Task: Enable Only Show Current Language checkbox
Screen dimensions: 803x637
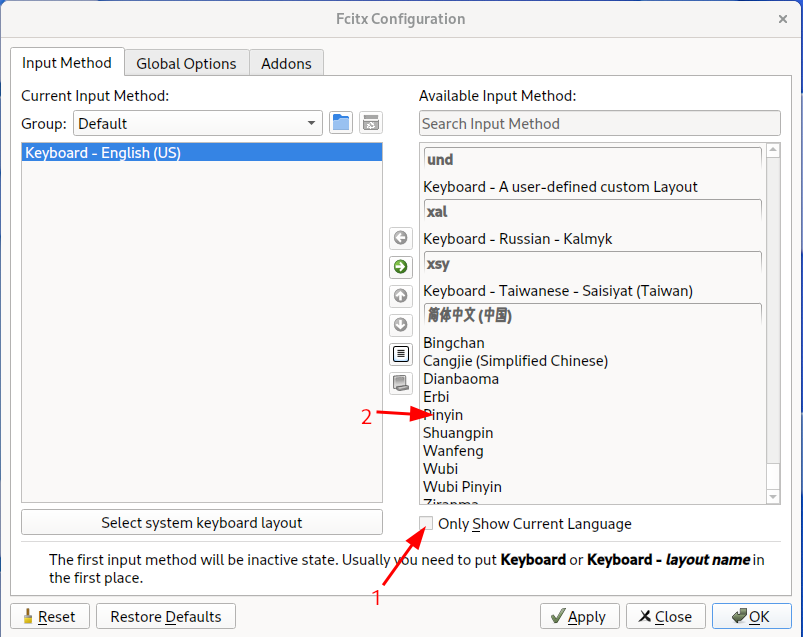Action: coord(427,523)
